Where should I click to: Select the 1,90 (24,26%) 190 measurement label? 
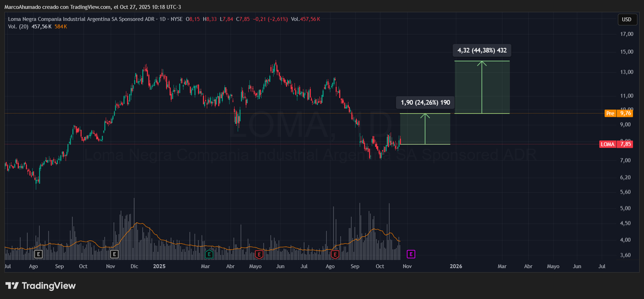pyautogui.click(x=425, y=103)
